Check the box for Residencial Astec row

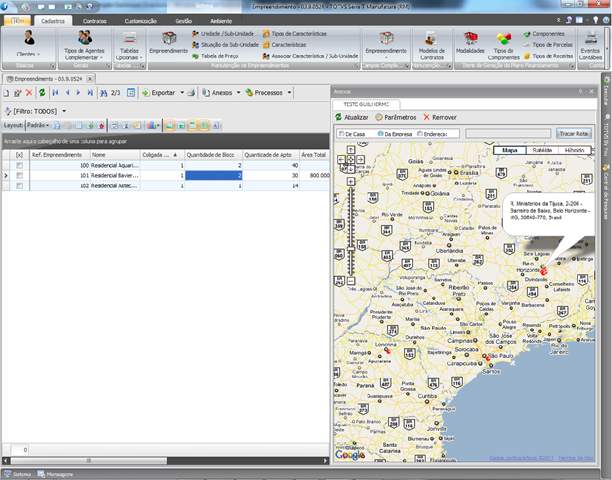19,186
